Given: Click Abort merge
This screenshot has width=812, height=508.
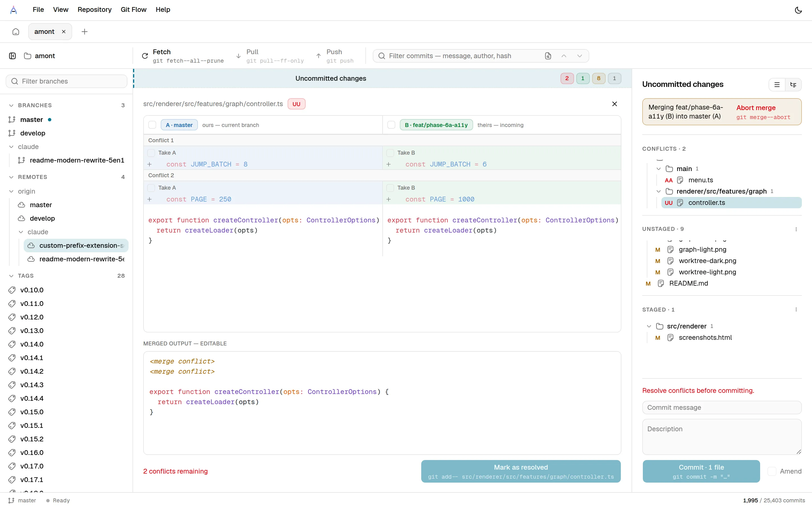Looking at the screenshot, I should pyautogui.click(x=763, y=112).
